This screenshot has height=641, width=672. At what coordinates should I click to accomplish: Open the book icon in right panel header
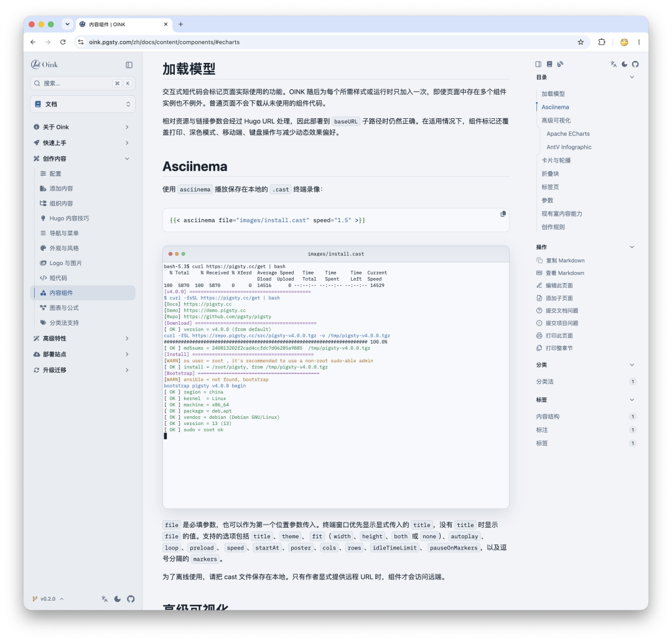pyautogui.click(x=549, y=64)
